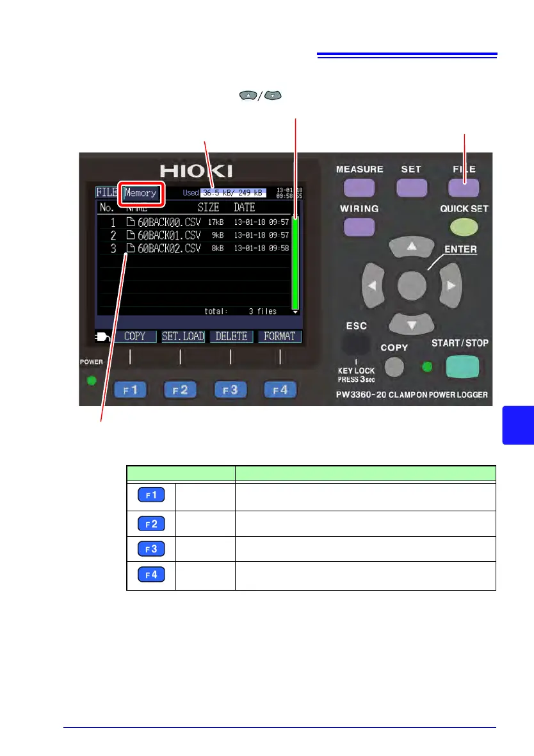The height and width of the screenshot is (756, 534).
Task: Click the SIZE column header
Action: [208, 208]
